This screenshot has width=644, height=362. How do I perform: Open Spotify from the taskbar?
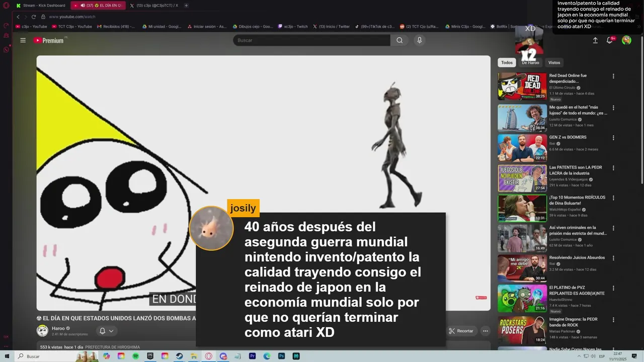tap(136, 356)
